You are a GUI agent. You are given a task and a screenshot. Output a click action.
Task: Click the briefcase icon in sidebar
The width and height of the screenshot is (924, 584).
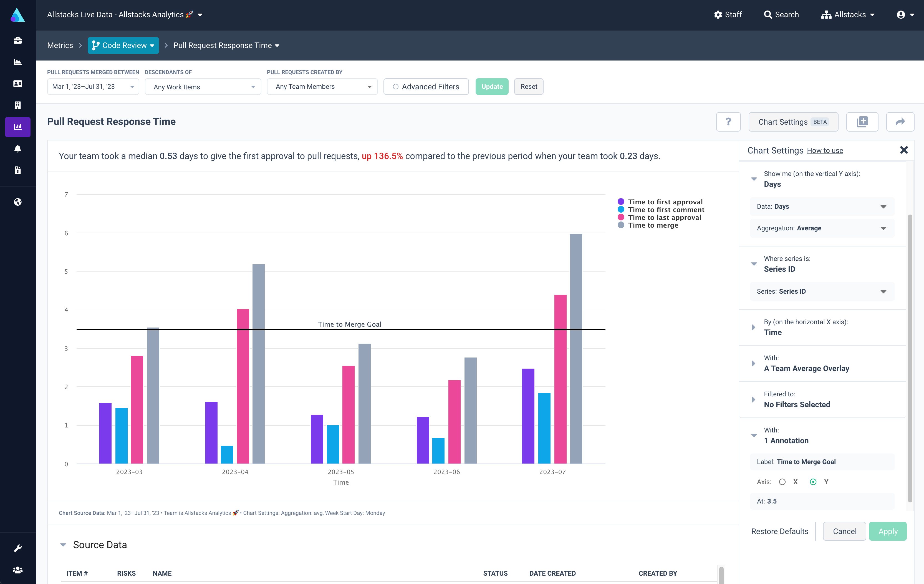(x=18, y=40)
